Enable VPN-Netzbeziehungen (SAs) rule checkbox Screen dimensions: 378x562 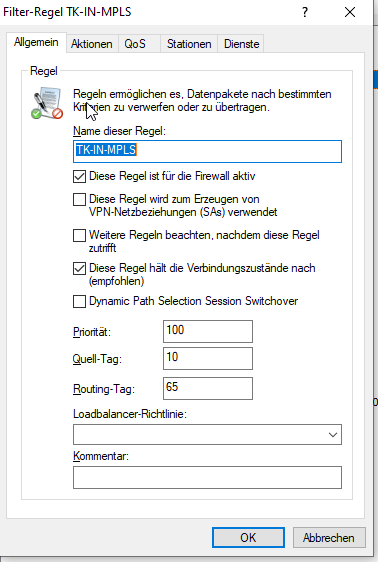tap(79, 199)
